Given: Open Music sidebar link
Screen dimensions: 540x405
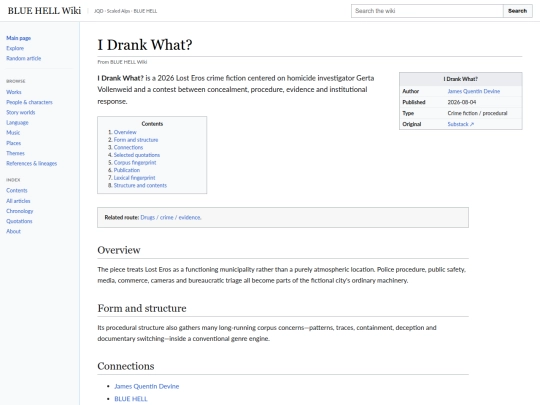Looking at the screenshot, I should [x=13, y=133].
